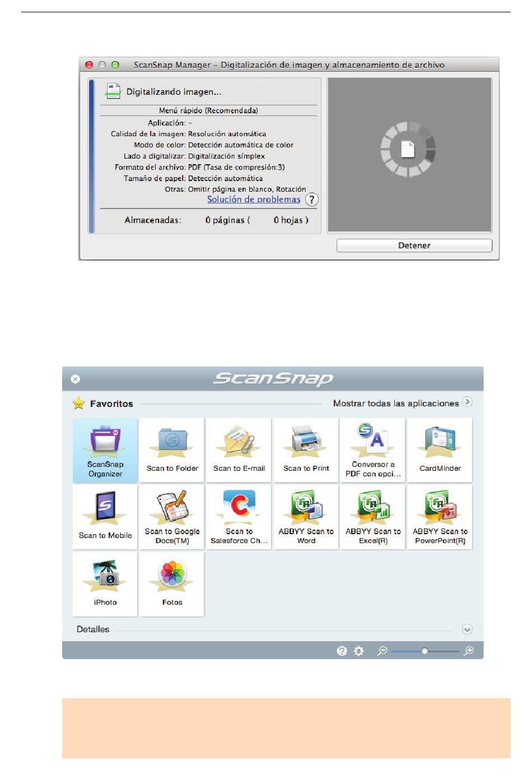The height and width of the screenshot is (783, 532).
Task: Choose Scan to E-mail
Action: pyautogui.click(x=239, y=450)
